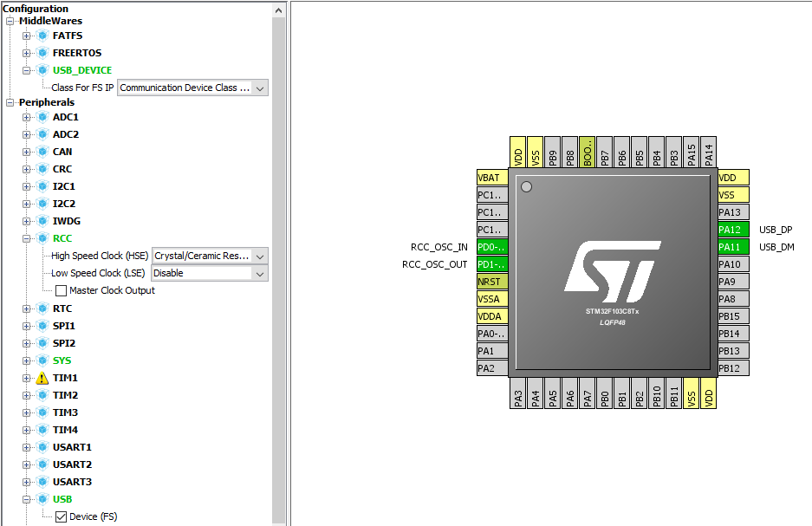
Task: Select SPI2 in the peripherals tree
Action: pyautogui.click(x=64, y=343)
